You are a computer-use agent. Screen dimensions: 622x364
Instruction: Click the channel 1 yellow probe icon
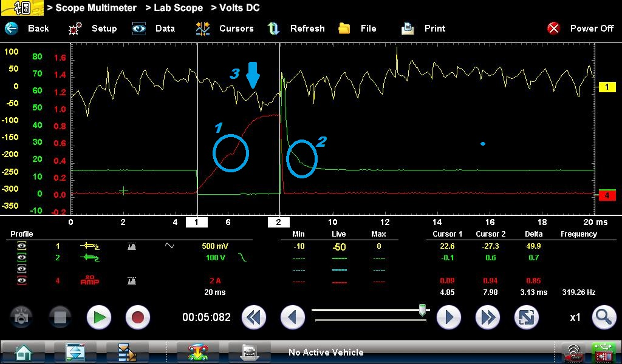(90, 246)
